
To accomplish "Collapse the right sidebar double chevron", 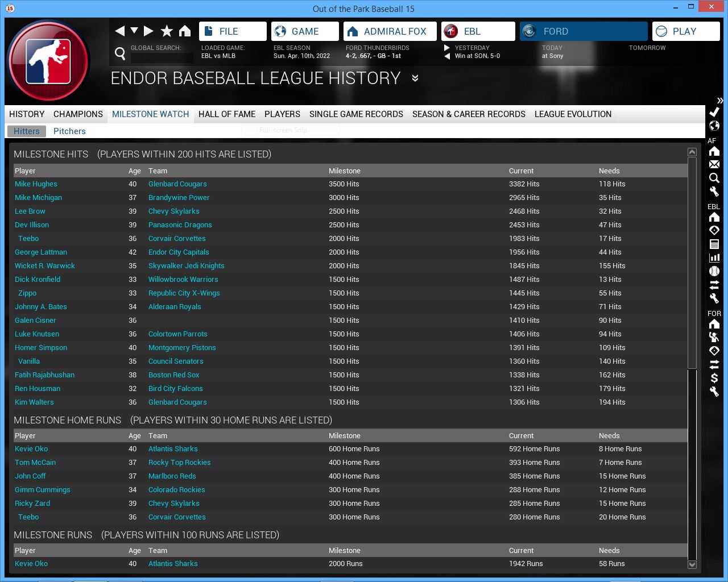I will pos(719,100).
